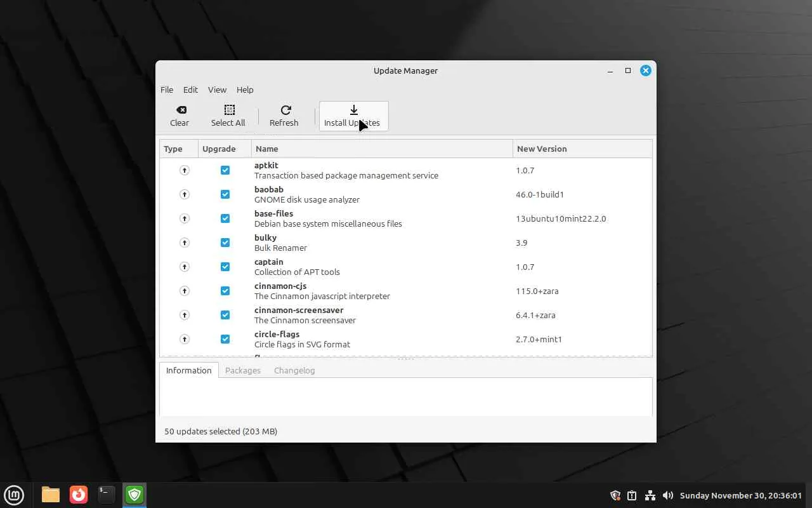Open the sound volume tray icon

click(x=667, y=495)
